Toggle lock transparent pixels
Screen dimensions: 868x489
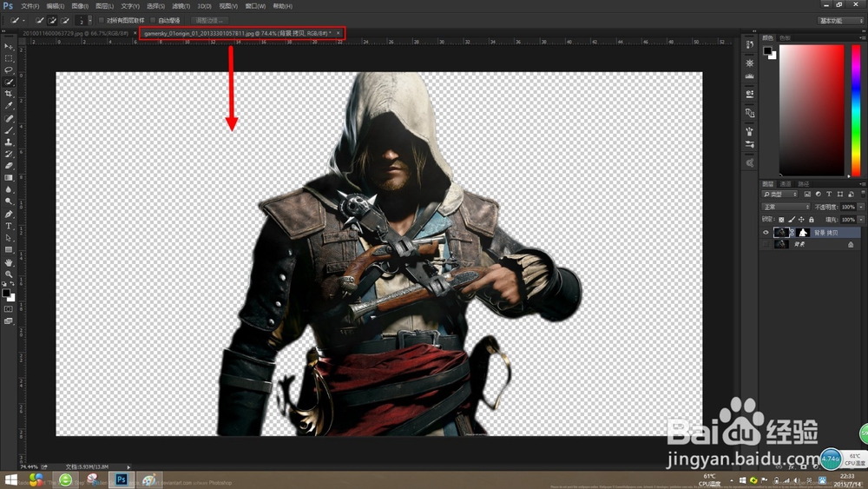click(x=781, y=220)
